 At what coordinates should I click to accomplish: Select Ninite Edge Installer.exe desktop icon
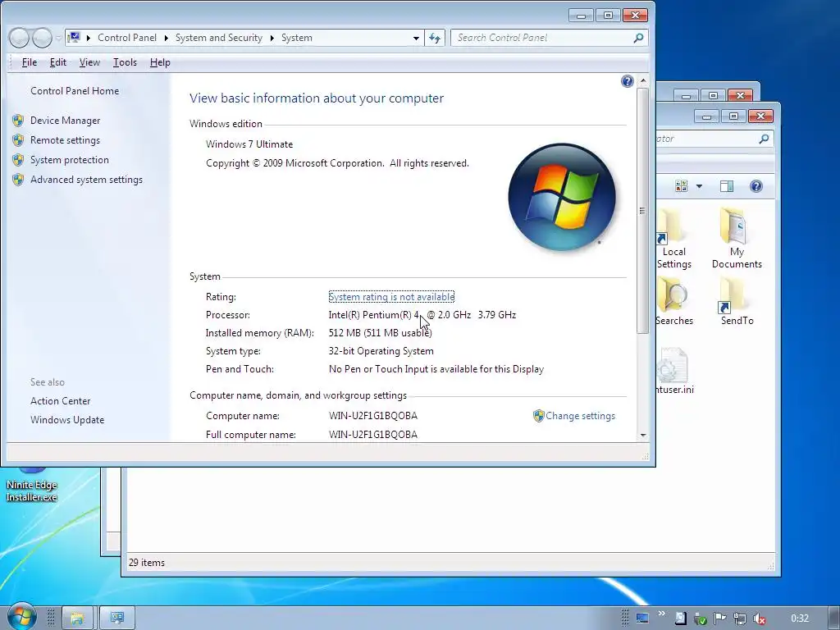coord(31,486)
